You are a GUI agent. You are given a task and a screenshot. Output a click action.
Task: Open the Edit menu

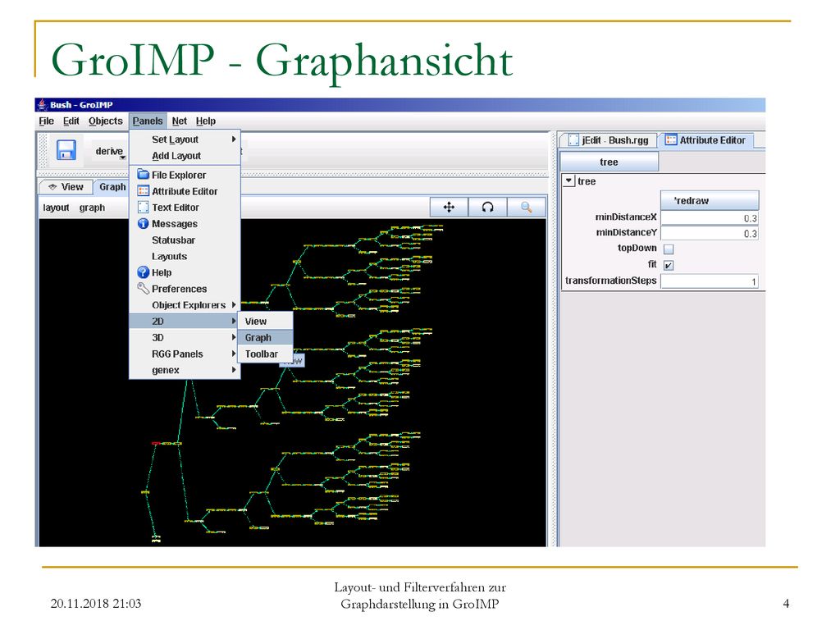[x=71, y=121]
